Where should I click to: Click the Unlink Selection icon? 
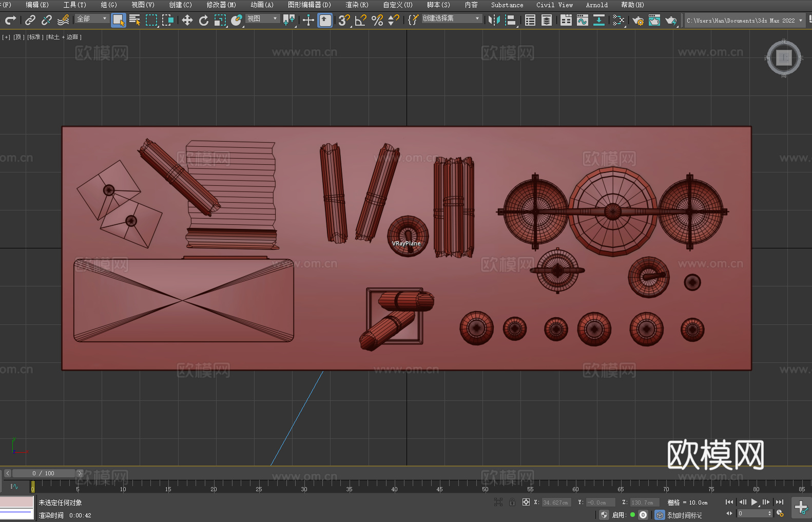[x=47, y=20]
